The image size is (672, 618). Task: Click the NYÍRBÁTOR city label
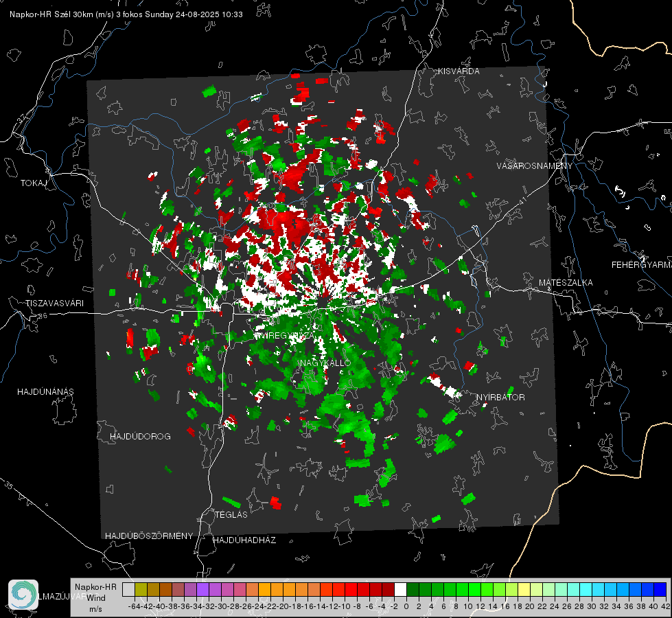500,398
